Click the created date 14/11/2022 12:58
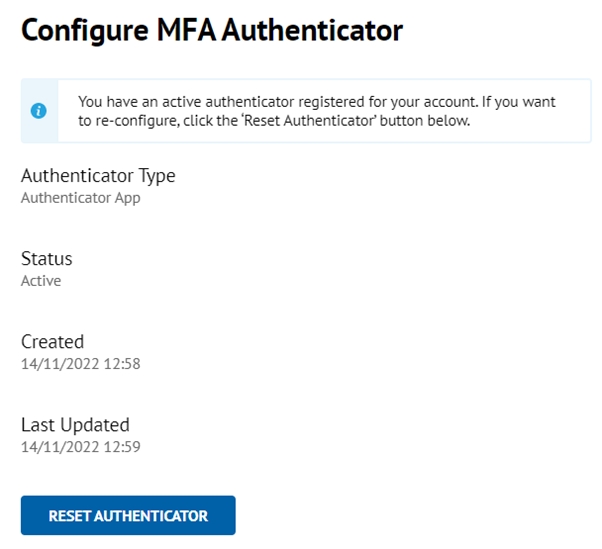The image size is (602, 549). (80, 364)
